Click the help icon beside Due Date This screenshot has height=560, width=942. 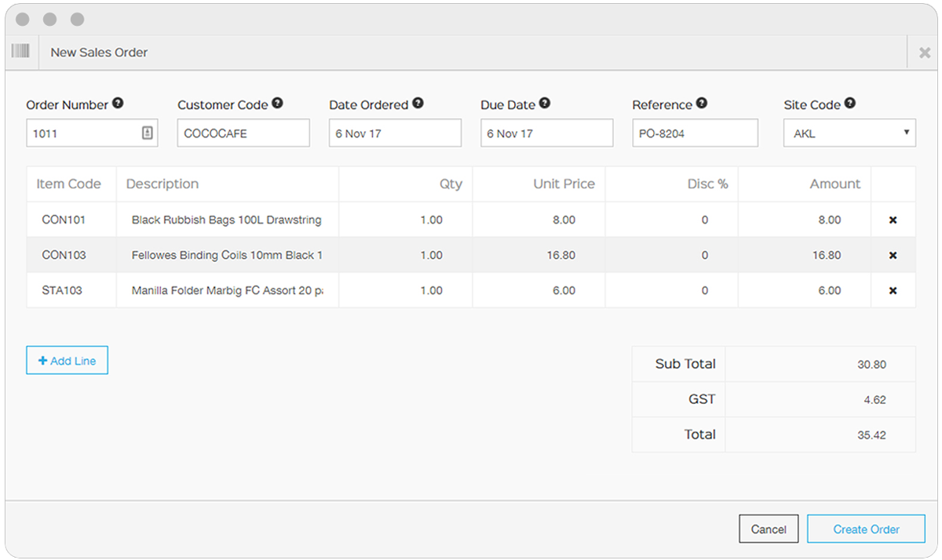click(545, 104)
